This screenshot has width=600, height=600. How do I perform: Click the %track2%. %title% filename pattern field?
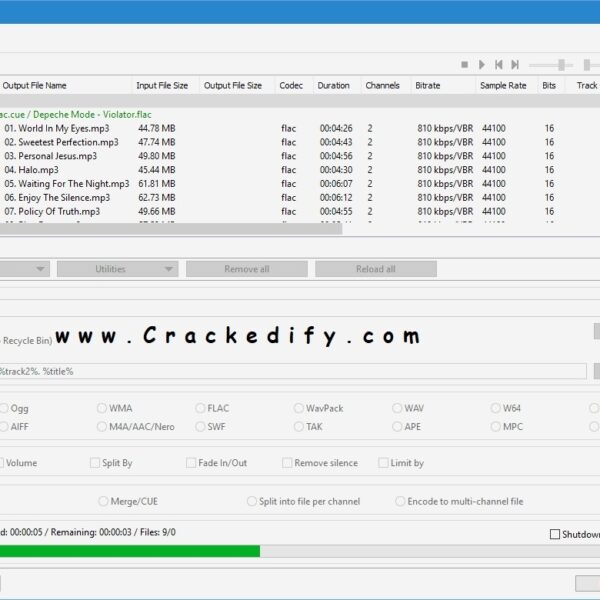[x=293, y=371]
